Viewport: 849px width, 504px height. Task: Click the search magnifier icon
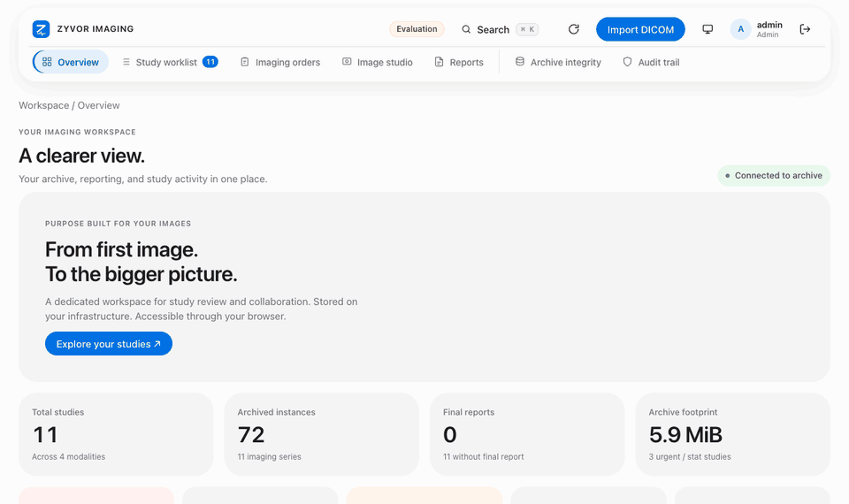click(466, 29)
